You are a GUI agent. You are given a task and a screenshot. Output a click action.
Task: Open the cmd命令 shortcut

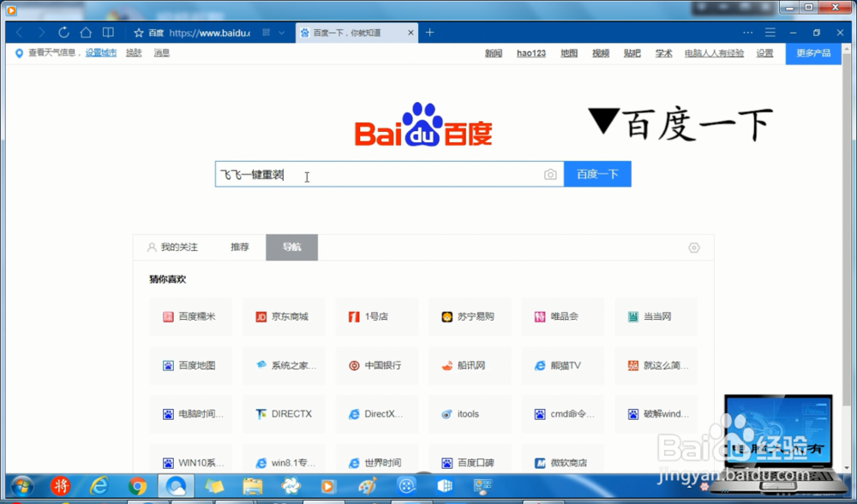[x=563, y=414]
